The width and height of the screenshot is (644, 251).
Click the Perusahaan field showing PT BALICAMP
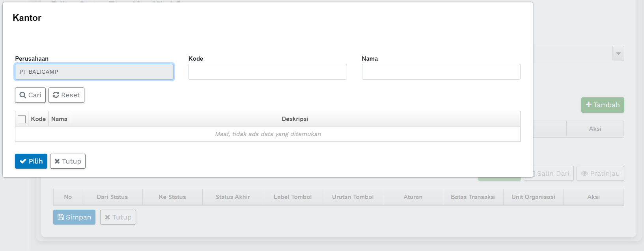pyautogui.click(x=94, y=72)
